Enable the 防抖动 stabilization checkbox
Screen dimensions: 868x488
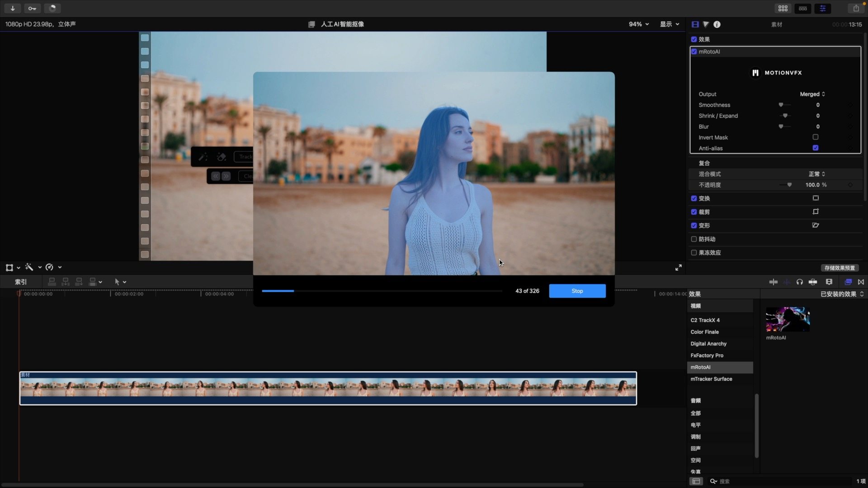click(694, 239)
